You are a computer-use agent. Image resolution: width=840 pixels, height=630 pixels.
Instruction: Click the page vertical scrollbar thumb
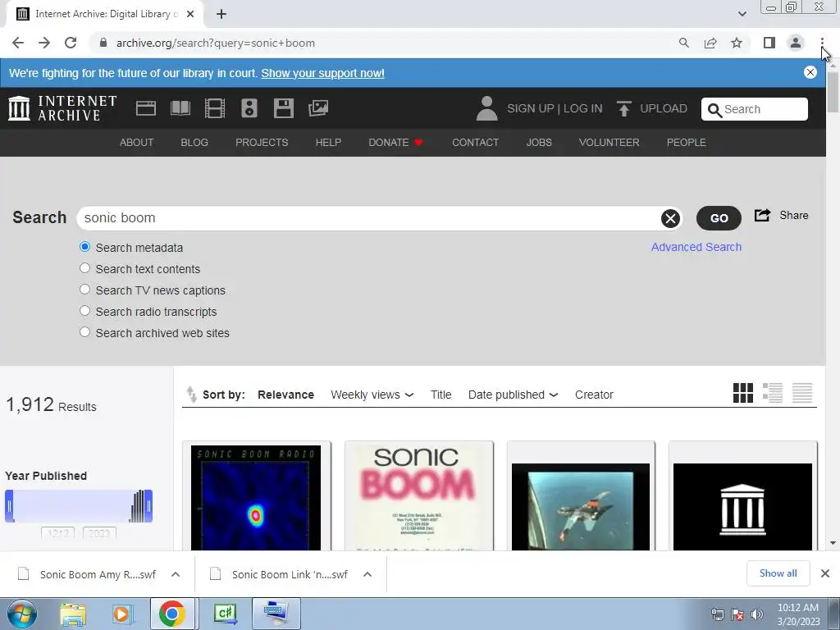click(x=833, y=92)
